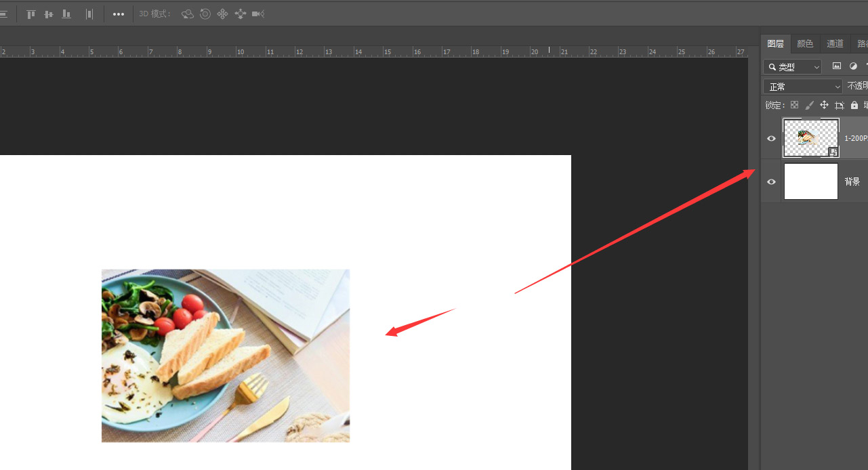The image size is (868, 470).
Task: Toggle lock image pixels brush icon
Action: click(809, 105)
